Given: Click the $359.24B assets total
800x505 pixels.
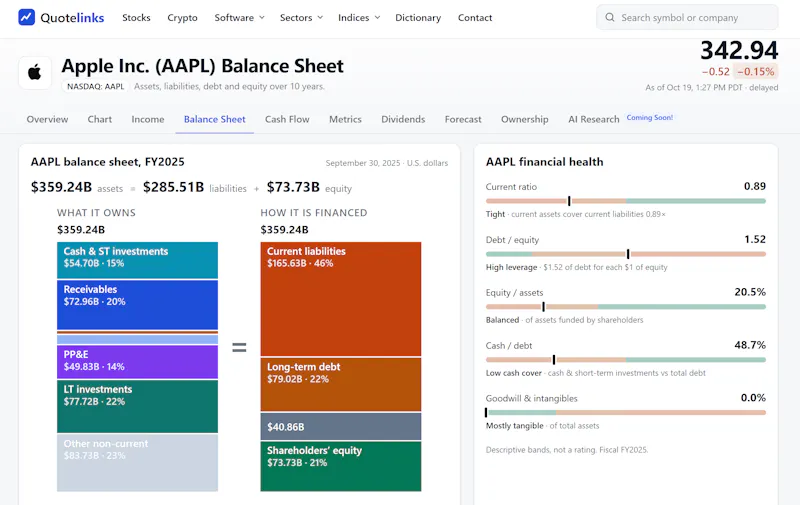Looking at the screenshot, I should [61, 187].
